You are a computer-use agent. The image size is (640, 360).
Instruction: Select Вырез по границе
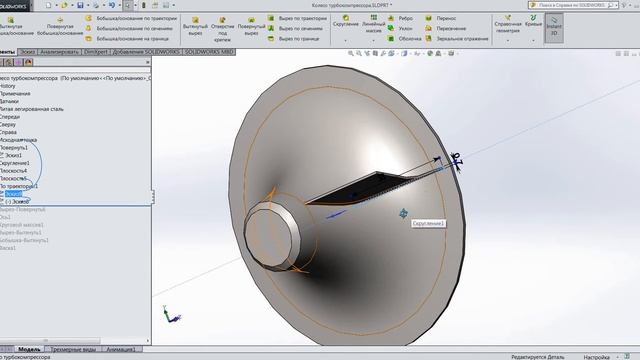[x=293, y=39]
